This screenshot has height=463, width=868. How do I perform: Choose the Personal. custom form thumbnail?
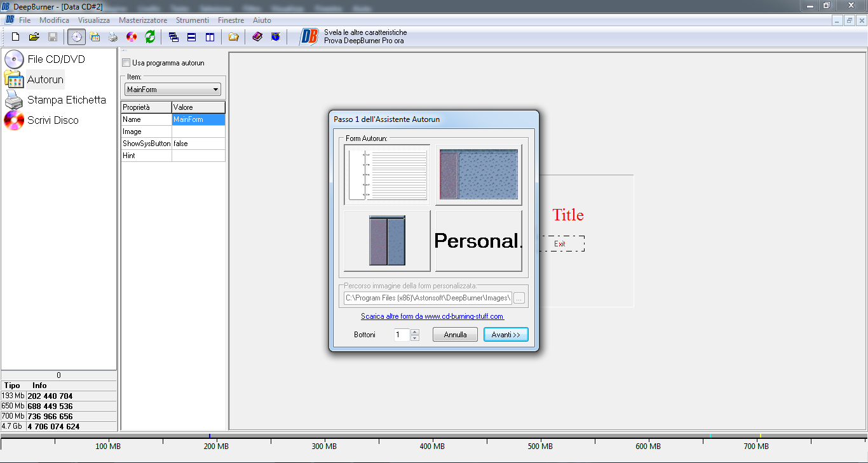pos(478,241)
